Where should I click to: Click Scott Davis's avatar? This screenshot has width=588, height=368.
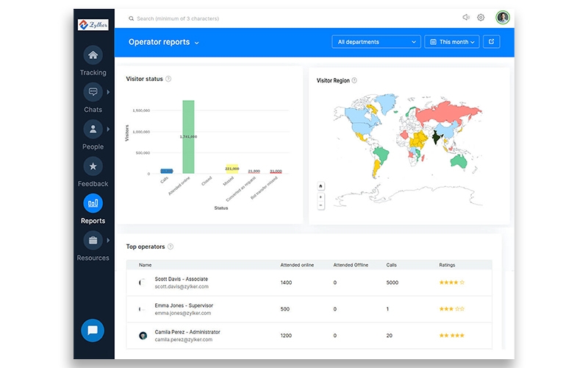(143, 283)
